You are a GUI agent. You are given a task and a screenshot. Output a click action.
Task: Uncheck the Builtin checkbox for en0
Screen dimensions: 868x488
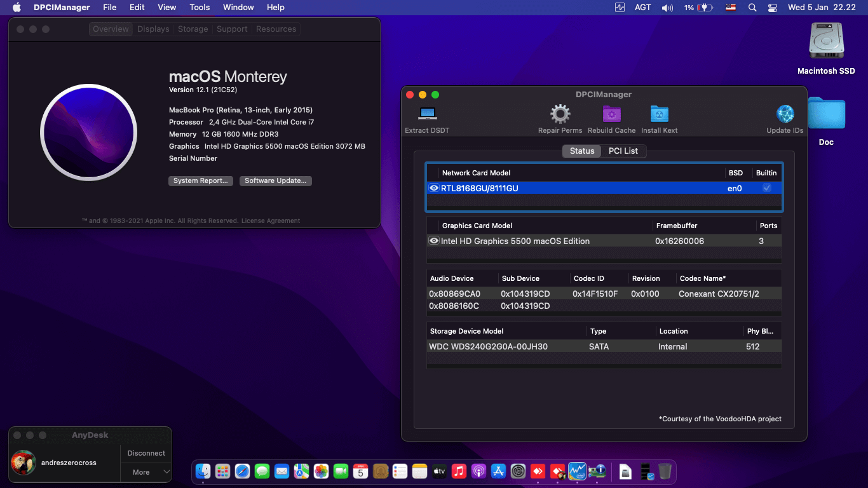(x=766, y=187)
